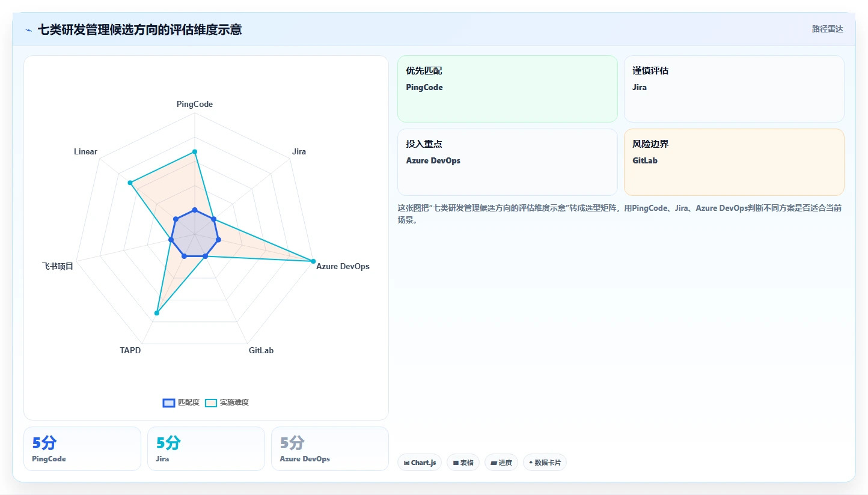Click the GitLab radar axis label

click(261, 350)
